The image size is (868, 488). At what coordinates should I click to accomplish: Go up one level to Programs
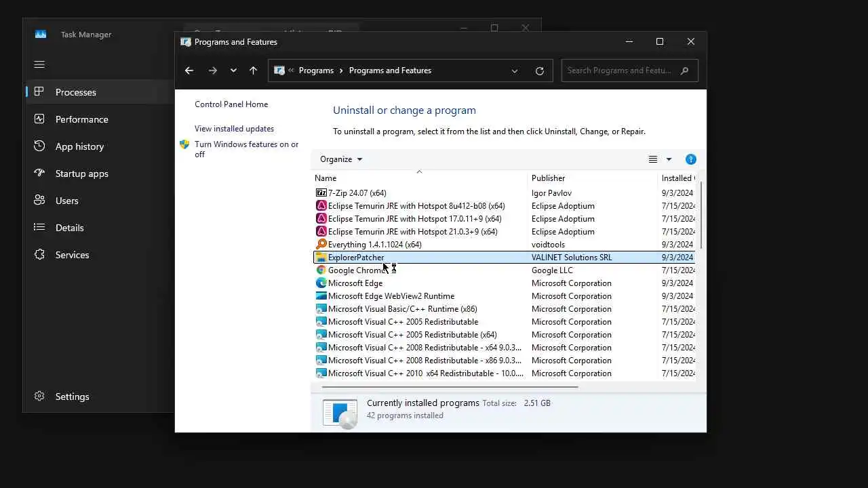click(253, 70)
